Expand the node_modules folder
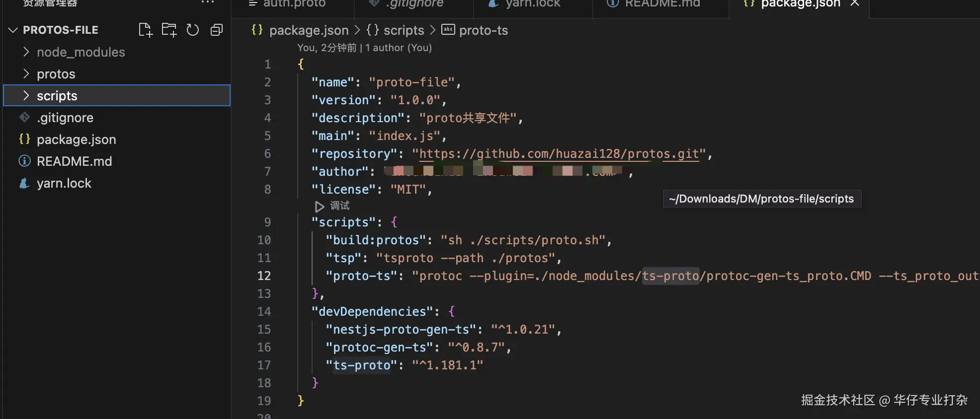The height and width of the screenshot is (419, 980). pos(26,52)
